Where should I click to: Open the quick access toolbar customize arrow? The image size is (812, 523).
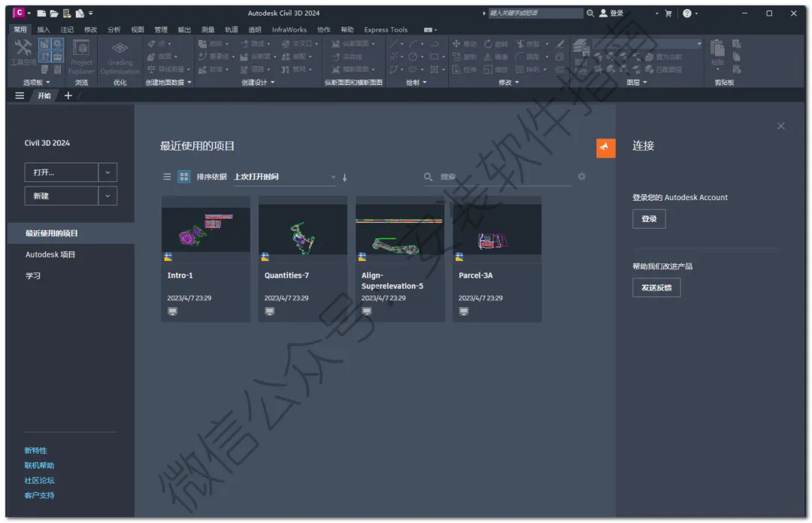(x=91, y=13)
